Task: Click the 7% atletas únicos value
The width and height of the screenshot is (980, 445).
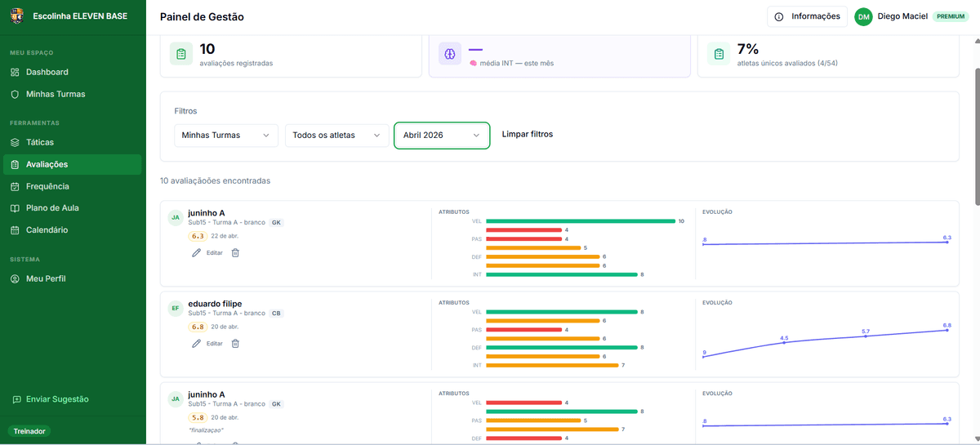Action: click(748, 48)
